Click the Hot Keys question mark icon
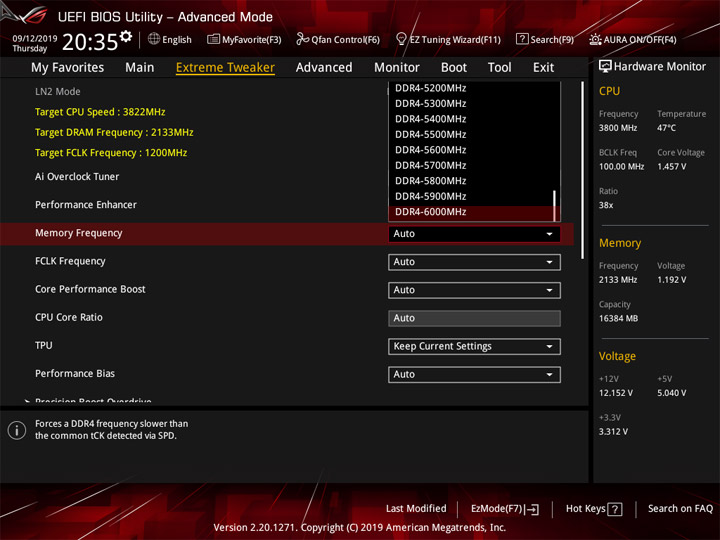 click(x=615, y=509)
